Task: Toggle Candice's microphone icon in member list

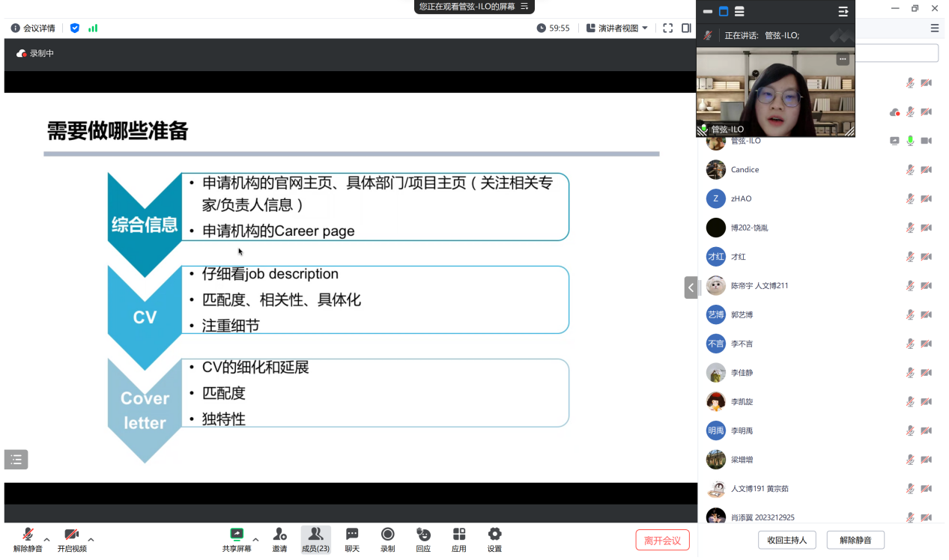Action: pyautogui.click(x=910, y=170)
